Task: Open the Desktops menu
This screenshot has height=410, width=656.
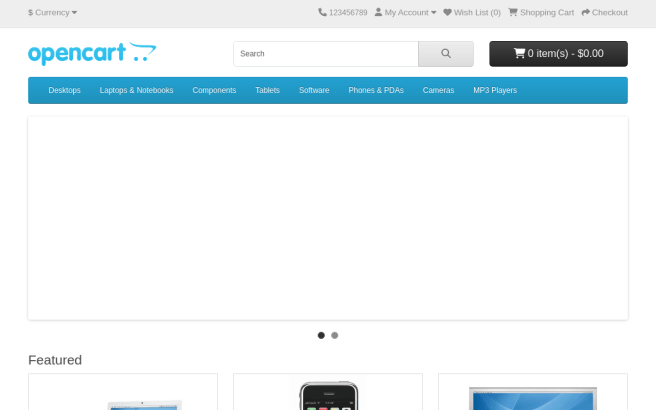Action: point(64,90)
